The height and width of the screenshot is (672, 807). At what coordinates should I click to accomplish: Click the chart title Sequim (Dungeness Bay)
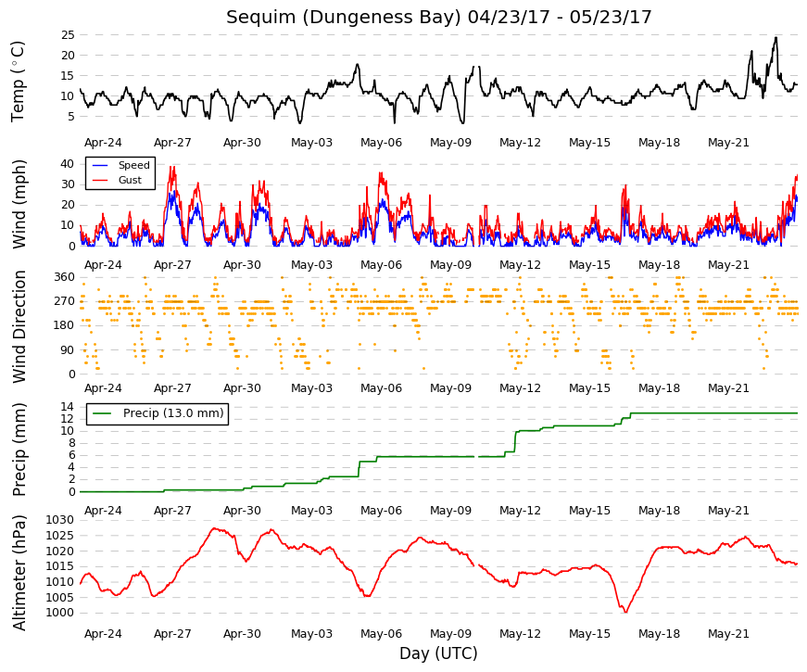(344, 17)
